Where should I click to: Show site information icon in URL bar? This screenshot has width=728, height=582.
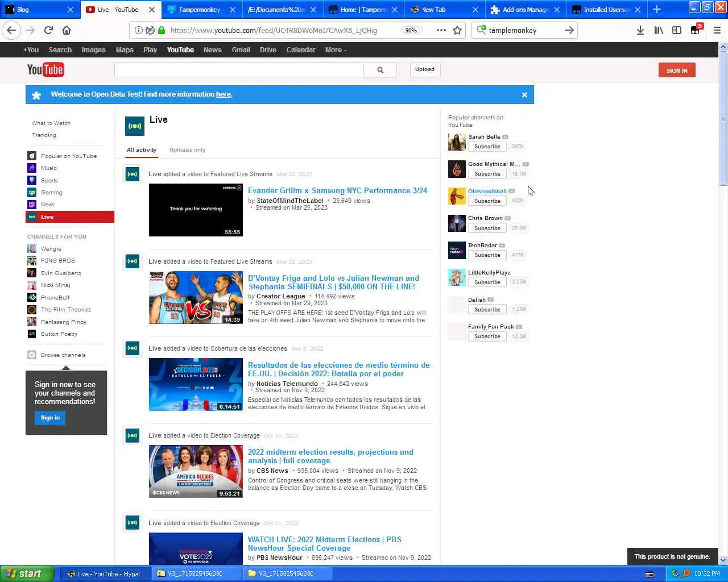click(x=139, y=30)
